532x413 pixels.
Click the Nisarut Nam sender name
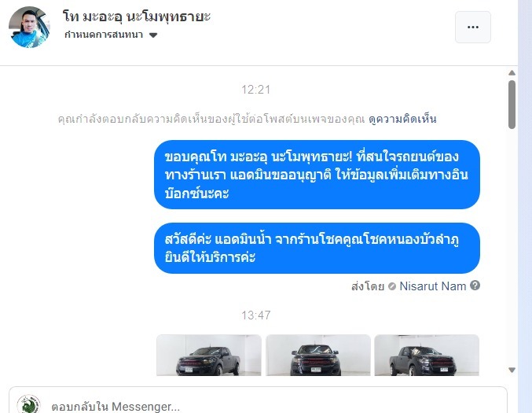coord(432,286)
